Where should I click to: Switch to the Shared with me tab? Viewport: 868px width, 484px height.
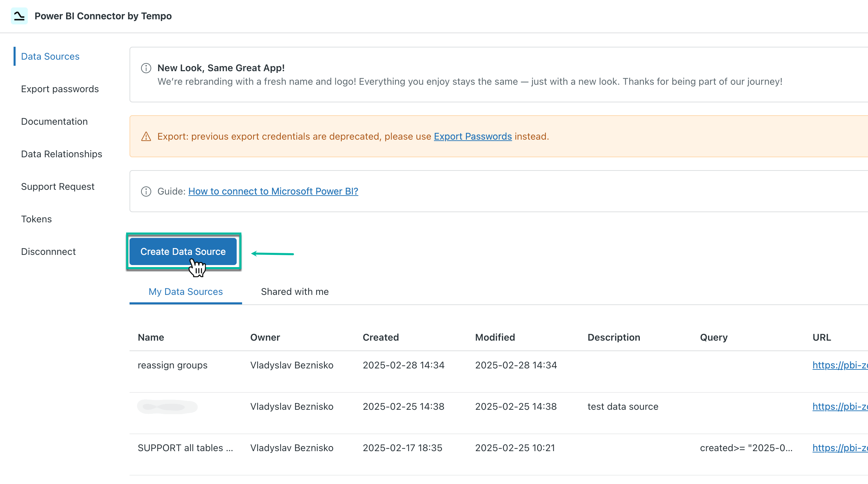pyautogui.click(x=294, y=291)
